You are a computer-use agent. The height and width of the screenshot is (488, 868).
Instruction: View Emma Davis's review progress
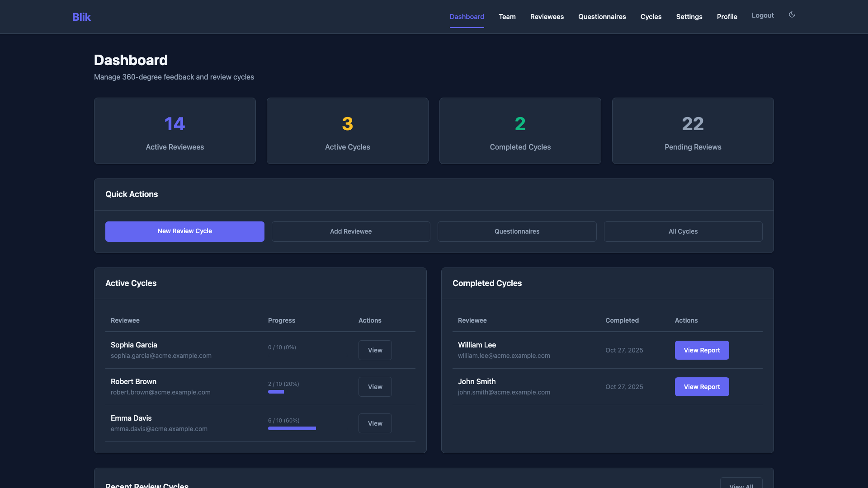coord(375,423)
